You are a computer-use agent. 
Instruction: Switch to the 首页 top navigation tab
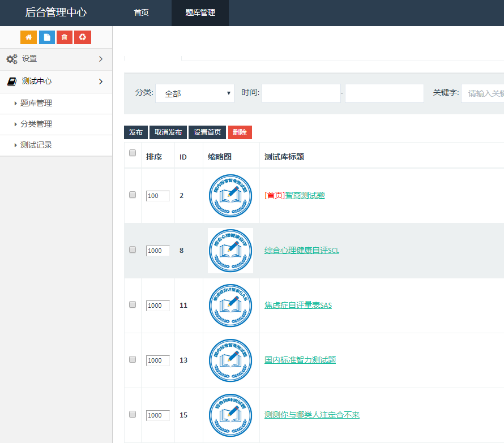click(141, 13)
